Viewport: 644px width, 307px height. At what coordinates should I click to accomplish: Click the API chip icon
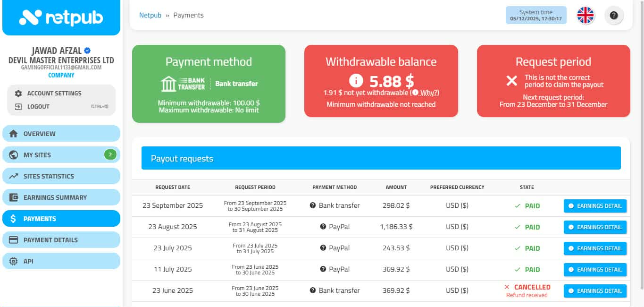(x=14, y=261)
